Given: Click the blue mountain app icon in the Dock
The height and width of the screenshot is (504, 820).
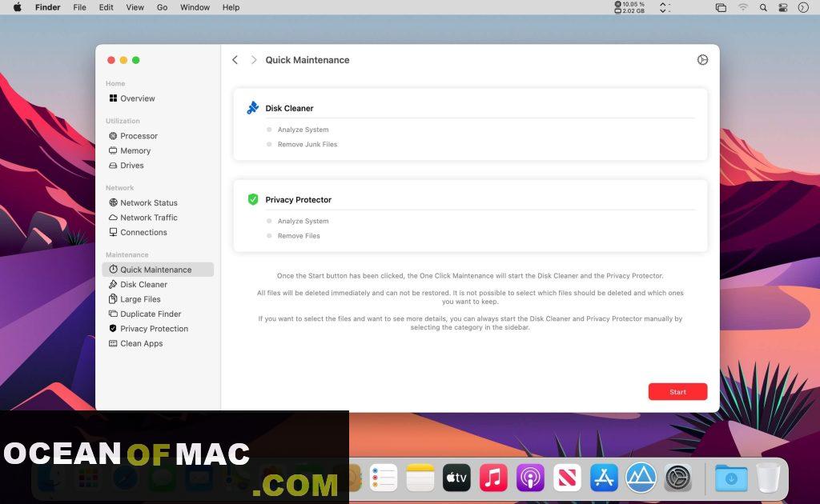Looking at the screenshot, I should pyautogui.click(x=641, y=478).
